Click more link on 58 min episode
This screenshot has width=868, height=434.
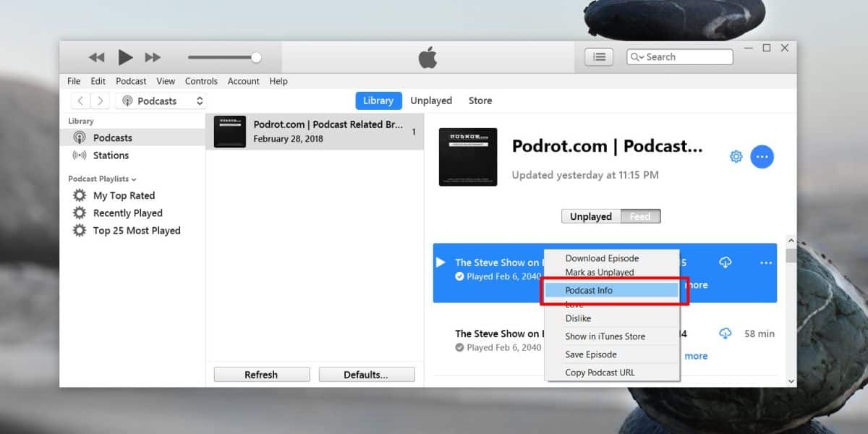(696, 356)
